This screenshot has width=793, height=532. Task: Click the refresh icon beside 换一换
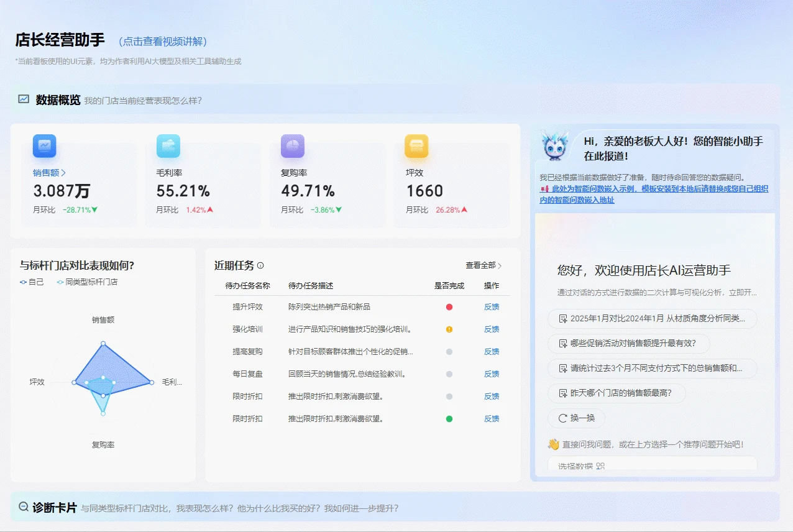563,418
